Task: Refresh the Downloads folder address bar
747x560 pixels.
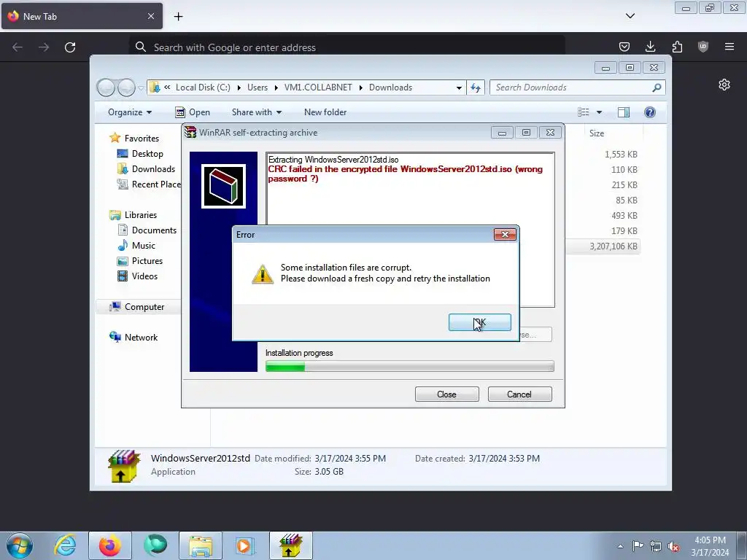Action: pyautogui.click(x=476, y=87)
